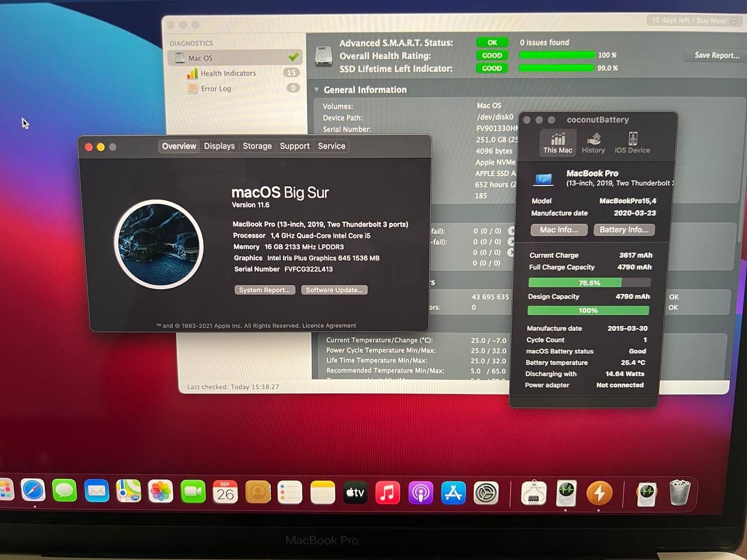
Task: Open Notes app in the Dock
Action: [322, 493]
